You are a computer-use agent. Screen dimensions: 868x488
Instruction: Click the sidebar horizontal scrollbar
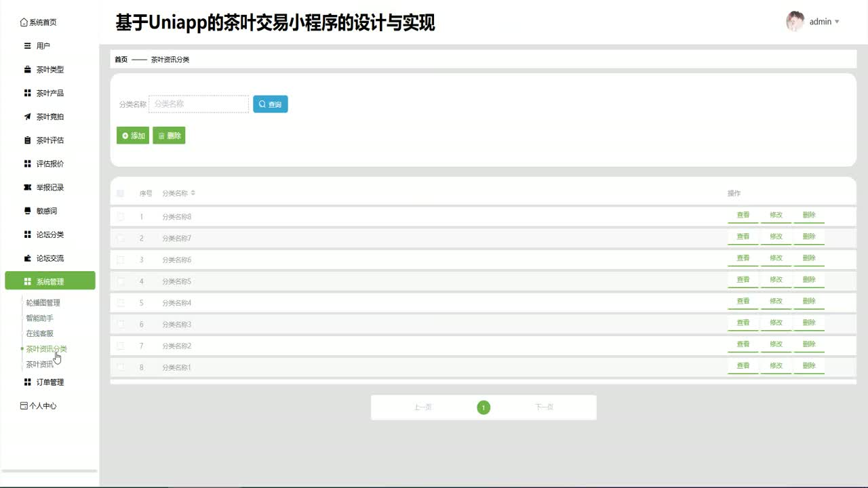[49, 470]
